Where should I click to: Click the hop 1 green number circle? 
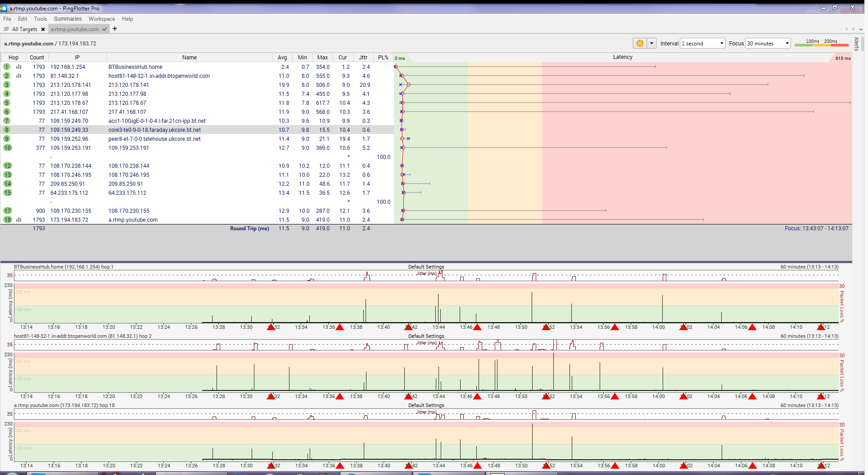7,67
